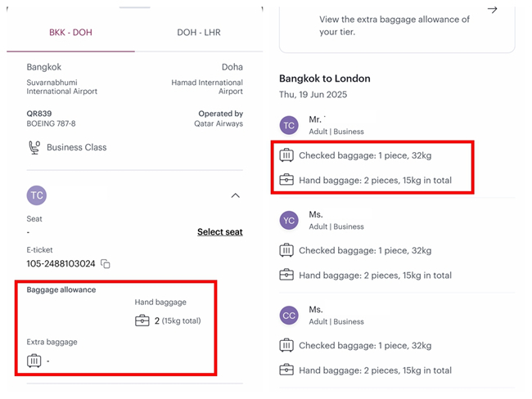Viewport: 532px width, 399px height.
Task: Open the DOH - LHR flight tab
Action: [x=199, y=33]
